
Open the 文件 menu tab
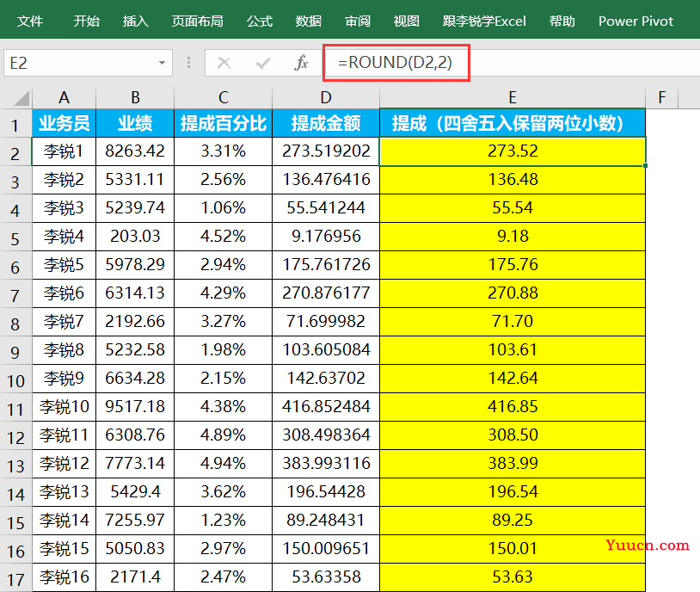click(x=30, y=21)
